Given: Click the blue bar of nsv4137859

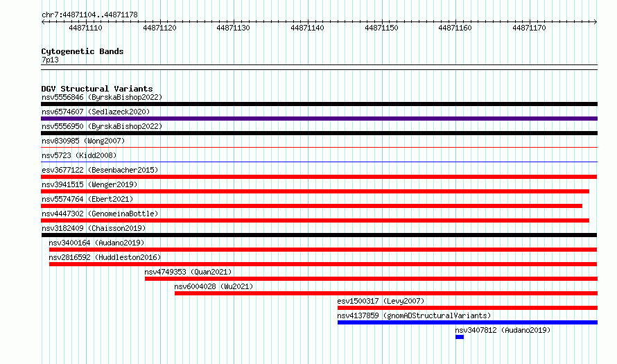Looking at the screenshot, I should (467, 322).
